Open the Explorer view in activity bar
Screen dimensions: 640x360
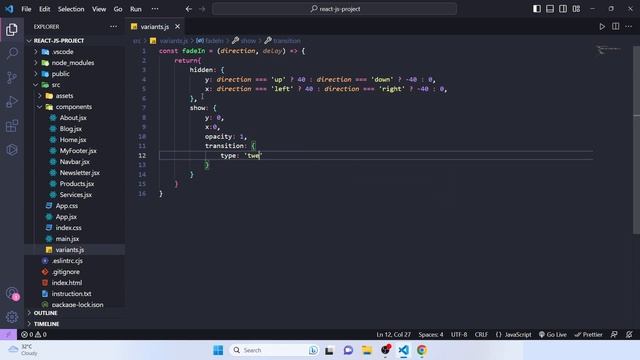(12, 29)
